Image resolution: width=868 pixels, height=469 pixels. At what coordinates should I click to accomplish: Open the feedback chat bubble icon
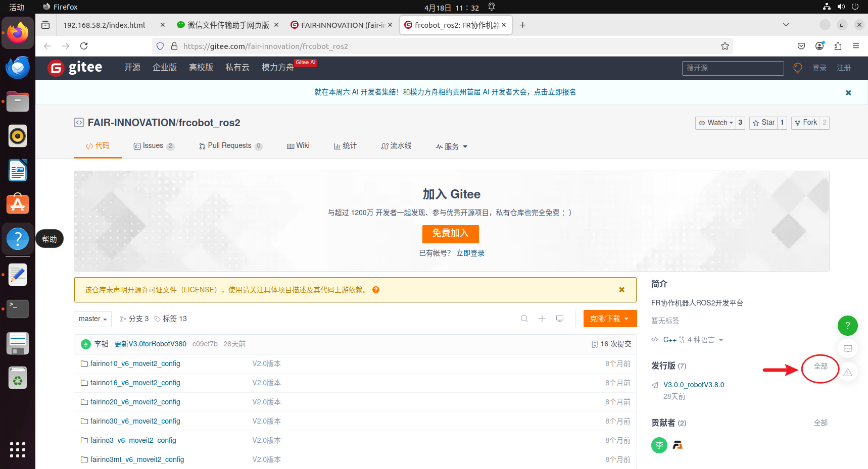pyautogui.click(x=848, y=349)
